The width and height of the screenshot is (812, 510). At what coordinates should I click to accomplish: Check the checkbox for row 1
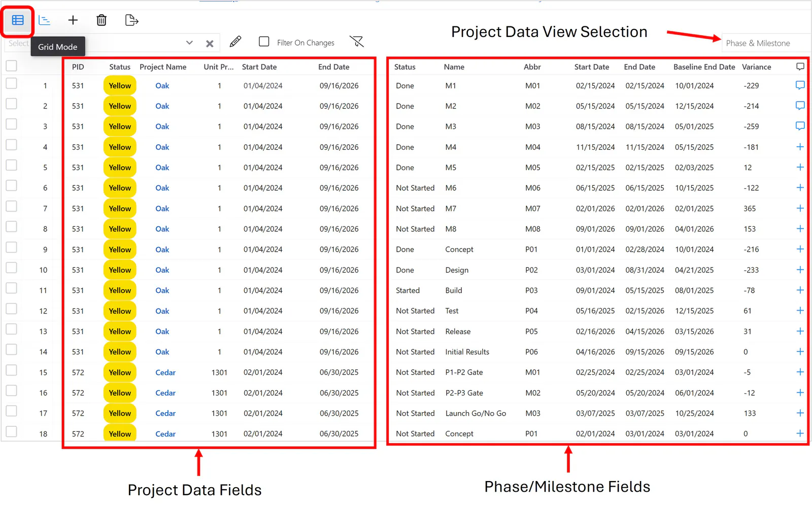point(11,84)
